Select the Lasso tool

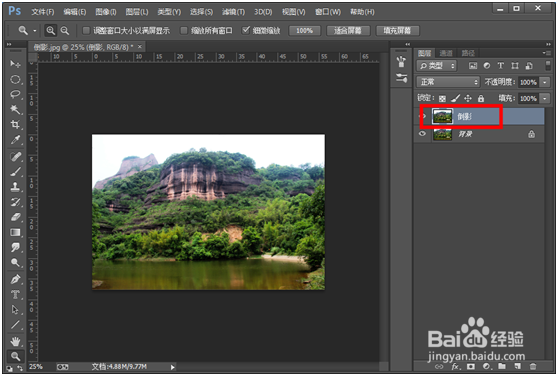[15, 94]
